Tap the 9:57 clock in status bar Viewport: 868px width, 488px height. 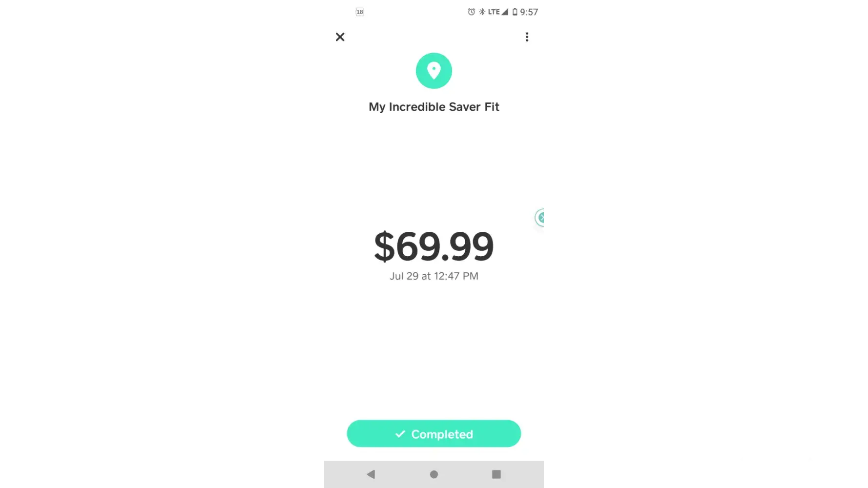tap(529, 12)
